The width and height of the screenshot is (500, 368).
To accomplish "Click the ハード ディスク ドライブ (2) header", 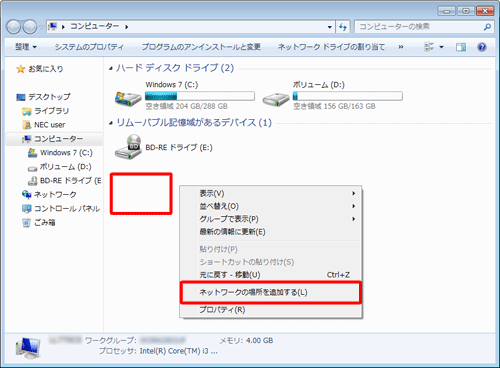I will (175, 68).
